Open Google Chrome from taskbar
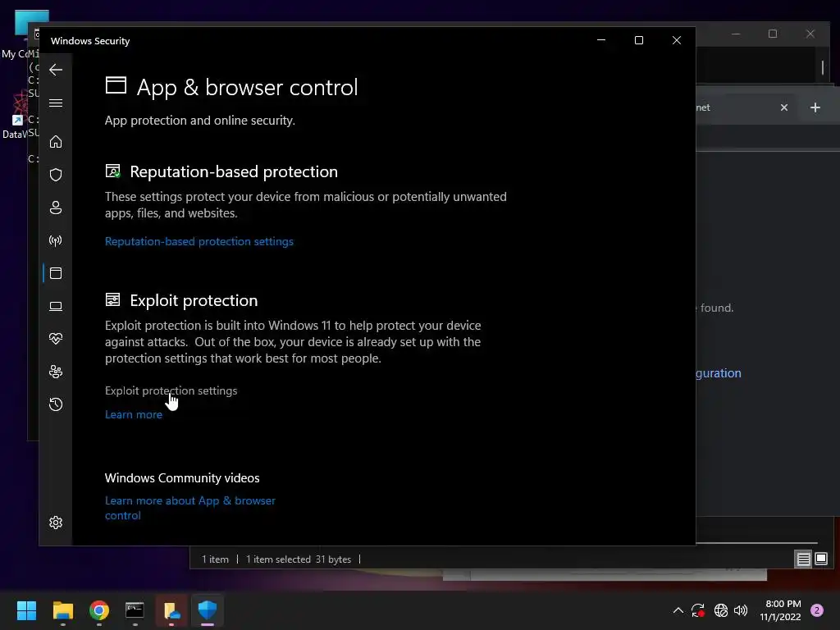The width and height of the screenshot is (840, 630). 99,610
